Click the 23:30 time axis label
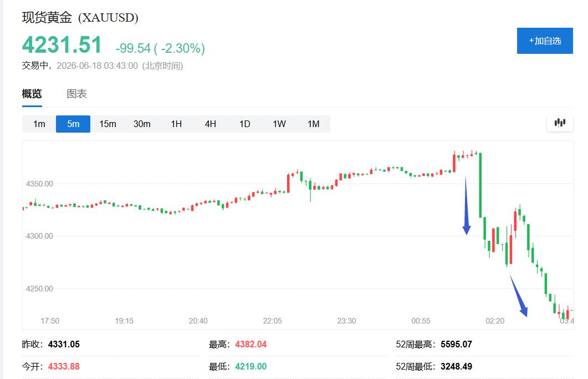This screenshot has height=379, width=588. tap(346, 321)
